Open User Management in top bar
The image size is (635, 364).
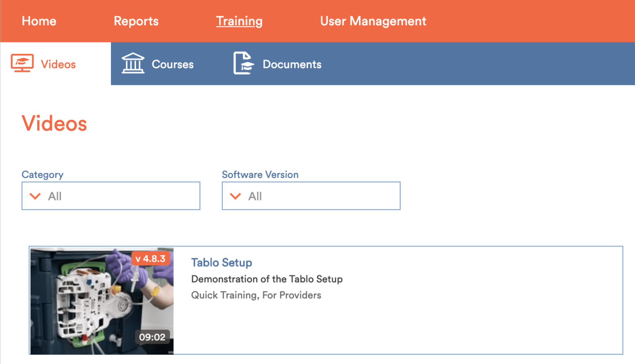(x=373, y=21)
